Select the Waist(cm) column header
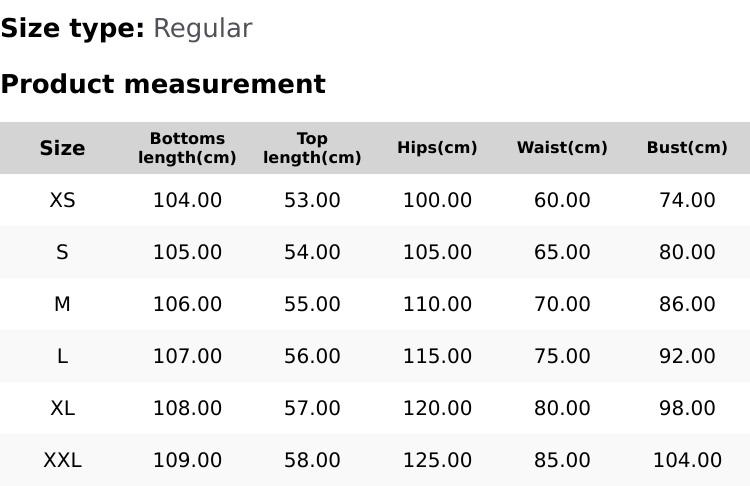This screenshot has height=486, width=750. pyautogui.click(x=562, y=148)
